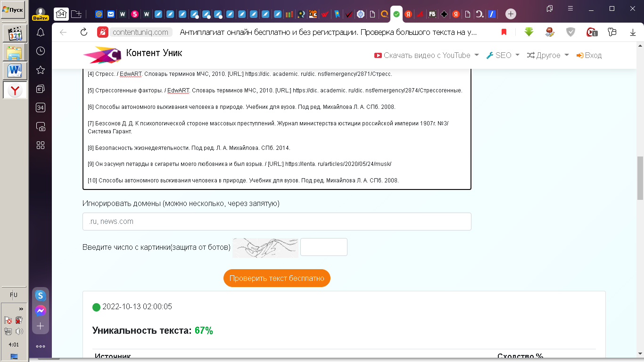644x362 pixels.
Task: Switch to the active green checkmark tab
Action: pyautogui.click(x=396, y=14)
